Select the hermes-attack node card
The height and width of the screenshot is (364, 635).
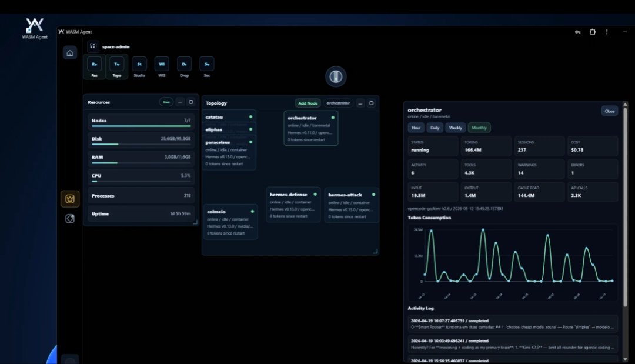pos(352,205)
